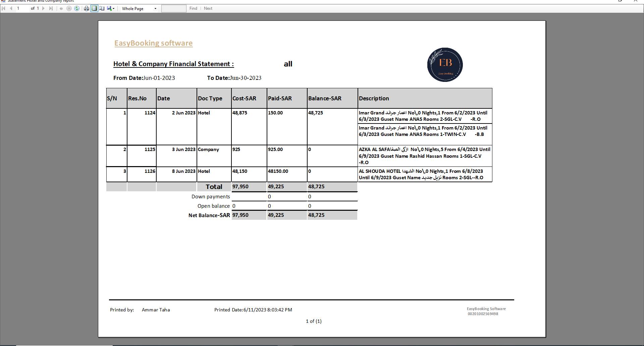Jump to the last report page
Screen dimensions: 644x346
(51, 8)
